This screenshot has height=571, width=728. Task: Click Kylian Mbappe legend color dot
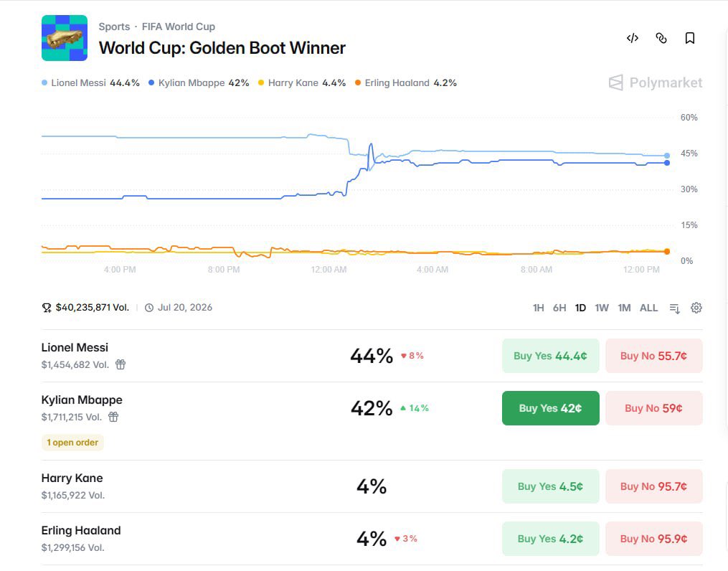pyautogui.click(x=151, y=82)
